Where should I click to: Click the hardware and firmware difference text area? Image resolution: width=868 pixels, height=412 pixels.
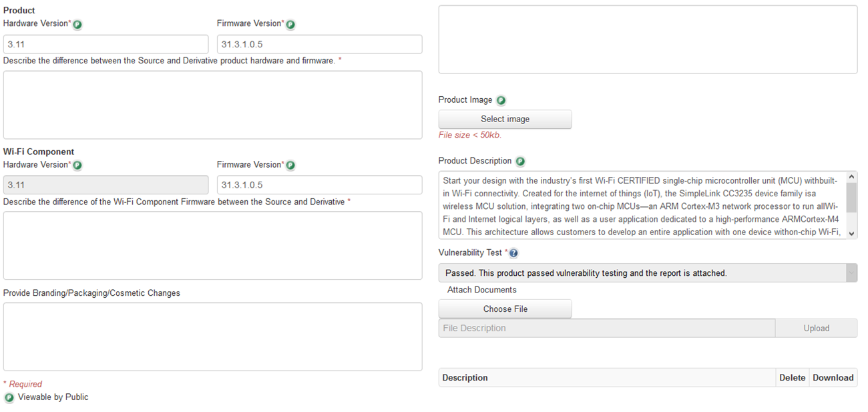pos(212,105)
